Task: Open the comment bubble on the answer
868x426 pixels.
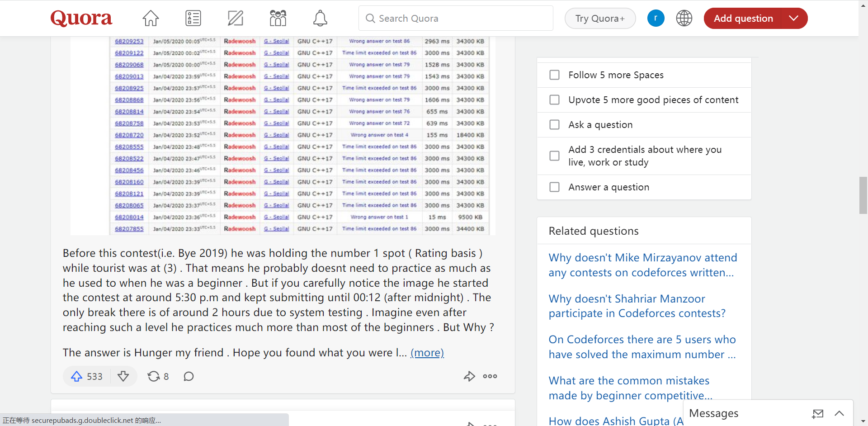Action: tap(189, 376)
